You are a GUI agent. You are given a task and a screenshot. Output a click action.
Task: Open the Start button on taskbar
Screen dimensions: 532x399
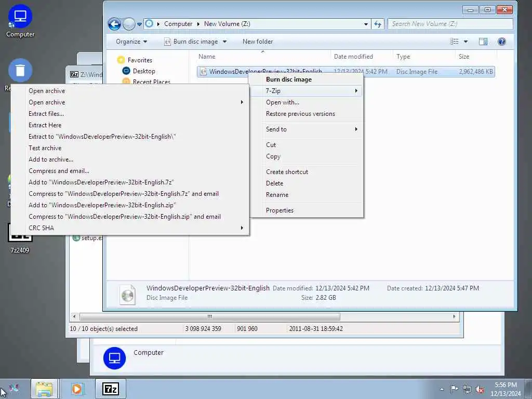[14, 389]
